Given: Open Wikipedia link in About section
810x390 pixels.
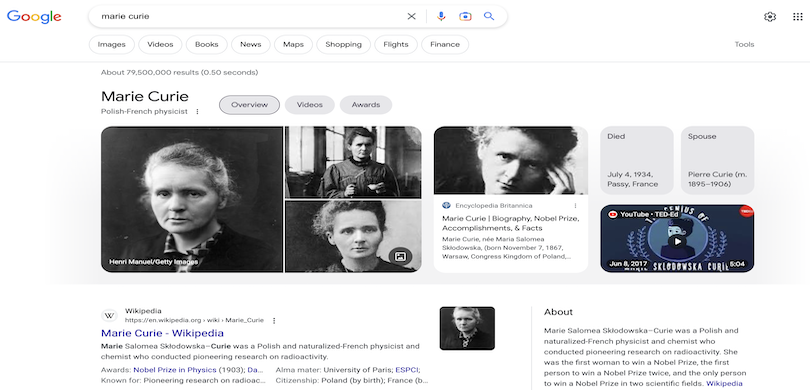Looking at the screenshot, I should click(724, 384).
